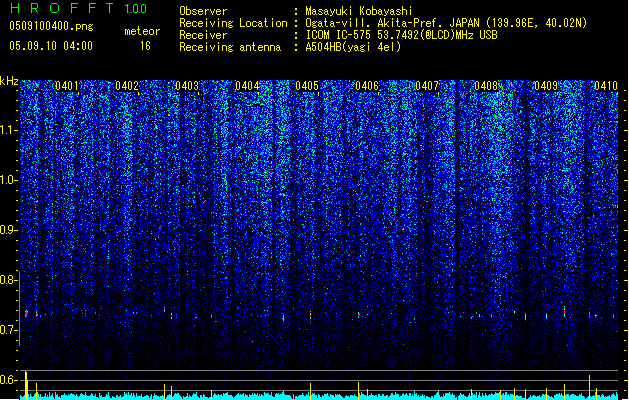Select the meteor count 16
Image resolution: width=629 pixels, height=400 pixels.
[x=145, y=46]
